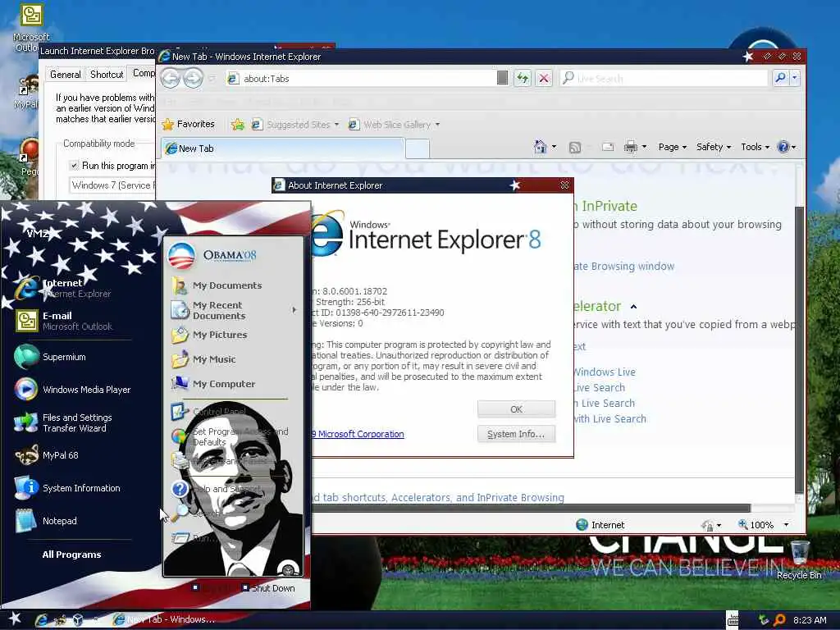The width and height of the screenshot is (840, 630).
Task: Open Recycle Bin on desktop
Action: coord(799,559)
